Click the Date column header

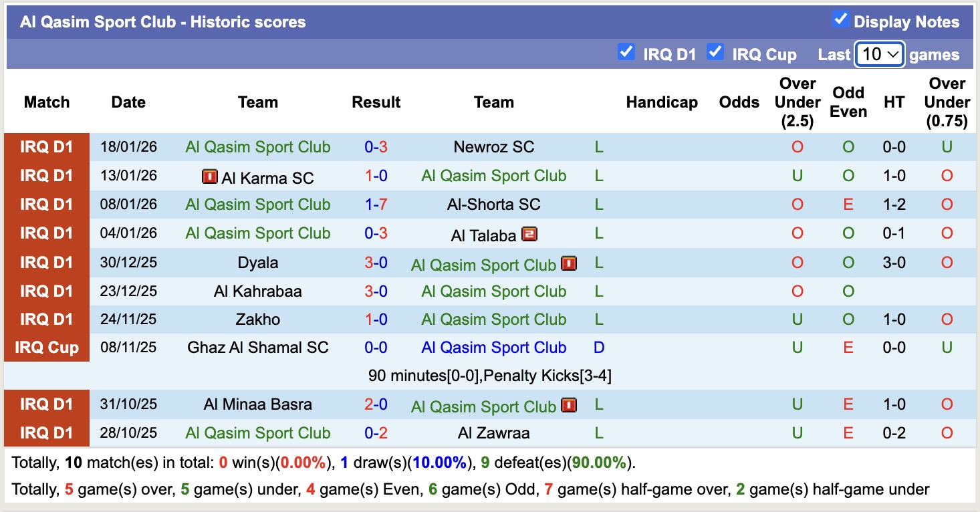click(x=128, y=102)
